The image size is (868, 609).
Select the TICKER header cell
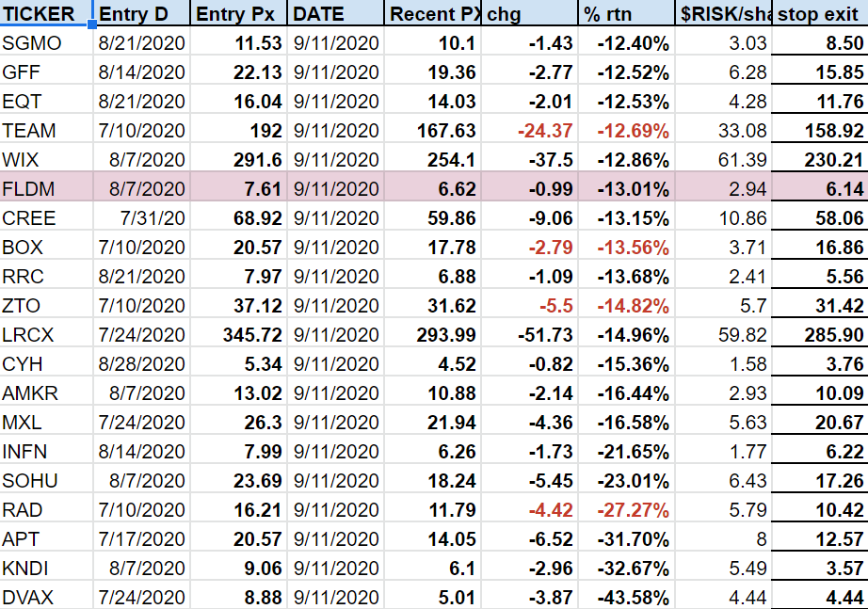pyautogui.click(x=45, y=13)
